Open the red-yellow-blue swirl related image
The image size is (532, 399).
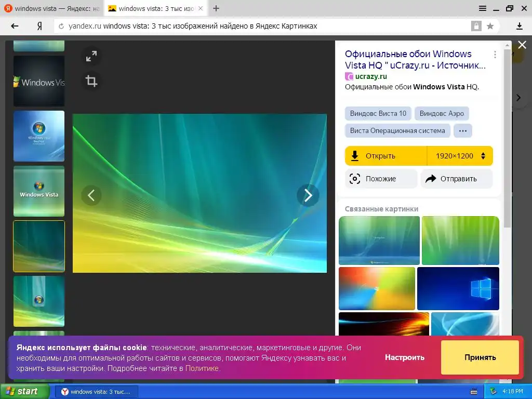(377, 288)
